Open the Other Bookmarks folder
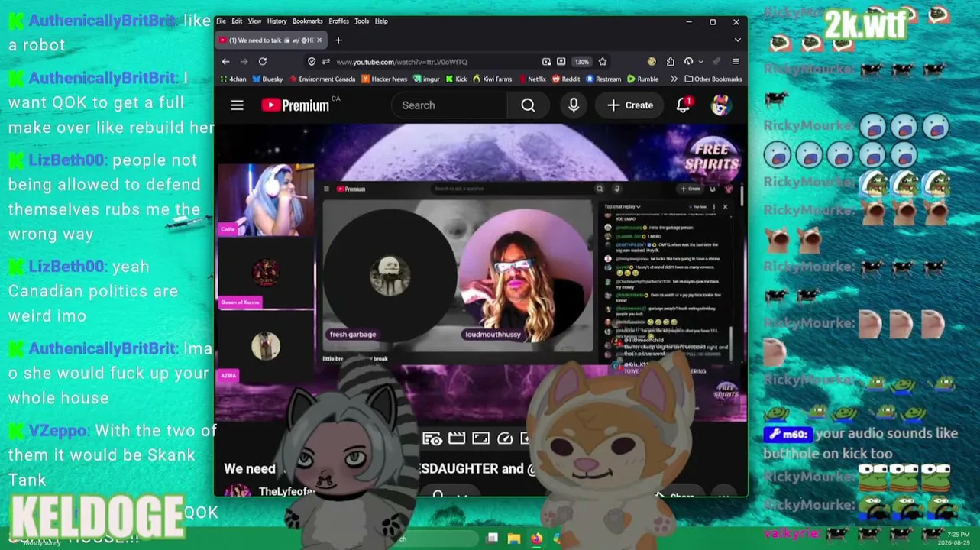 pos(713,79)
